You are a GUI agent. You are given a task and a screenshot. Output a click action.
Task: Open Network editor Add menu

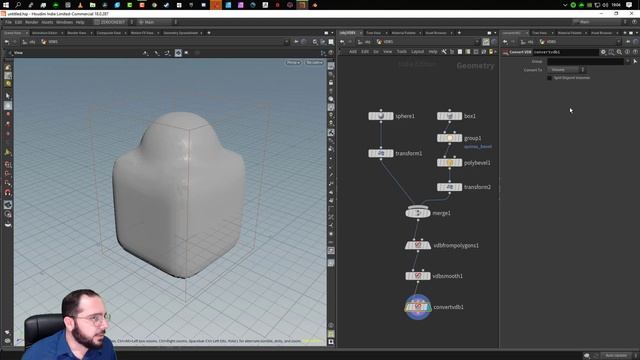point(353,52)
